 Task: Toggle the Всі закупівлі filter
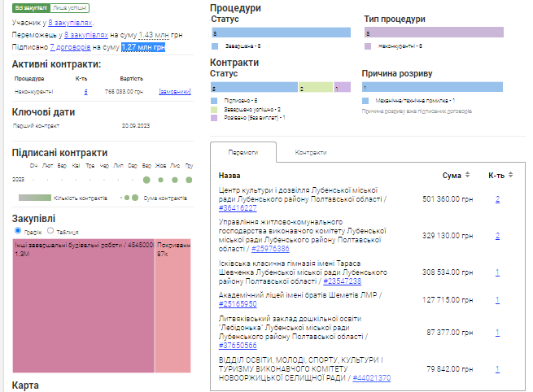pos(31,7)
